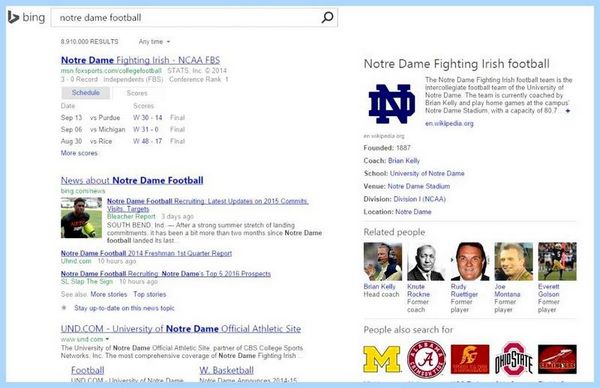
Task: Select the Brian Kelly related person photo
Action: (383, 261)
